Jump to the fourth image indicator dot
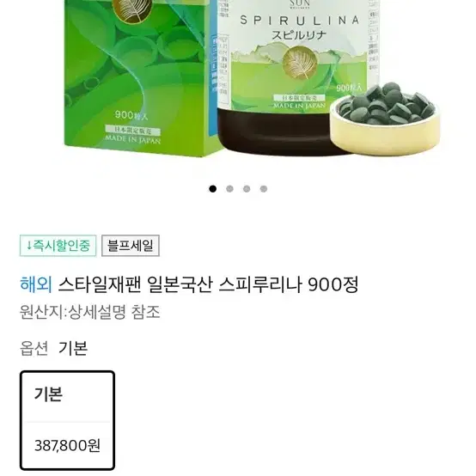Image resolution: width=476 pixels, height=476 pixels. click(264, 189)
